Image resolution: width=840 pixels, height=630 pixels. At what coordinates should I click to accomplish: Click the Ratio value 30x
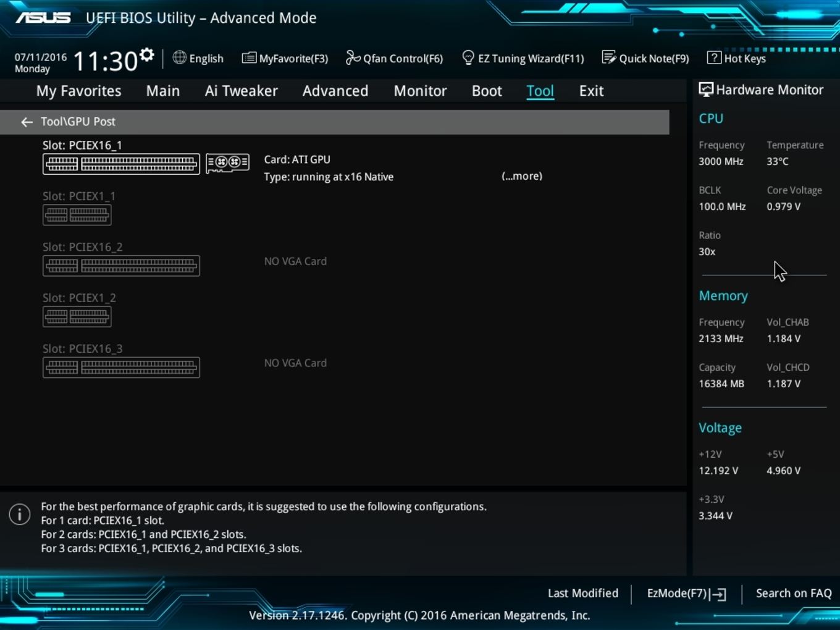pos(707,251)
